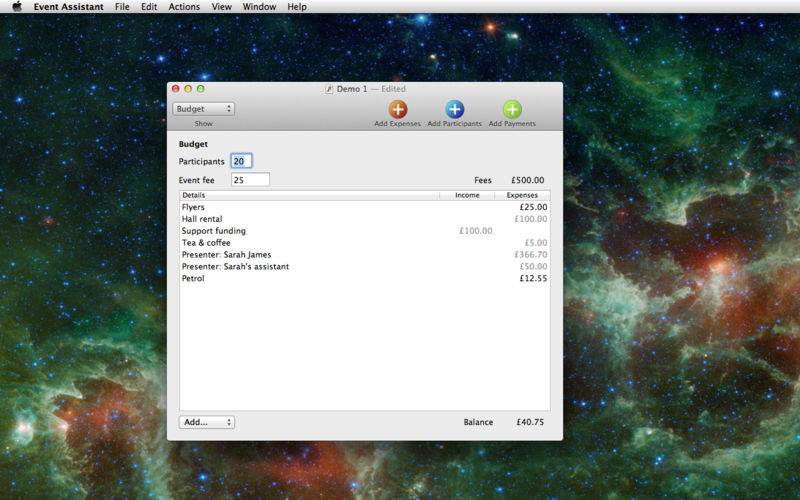
Task: Select the Flyers row
Action: (365, 207)
